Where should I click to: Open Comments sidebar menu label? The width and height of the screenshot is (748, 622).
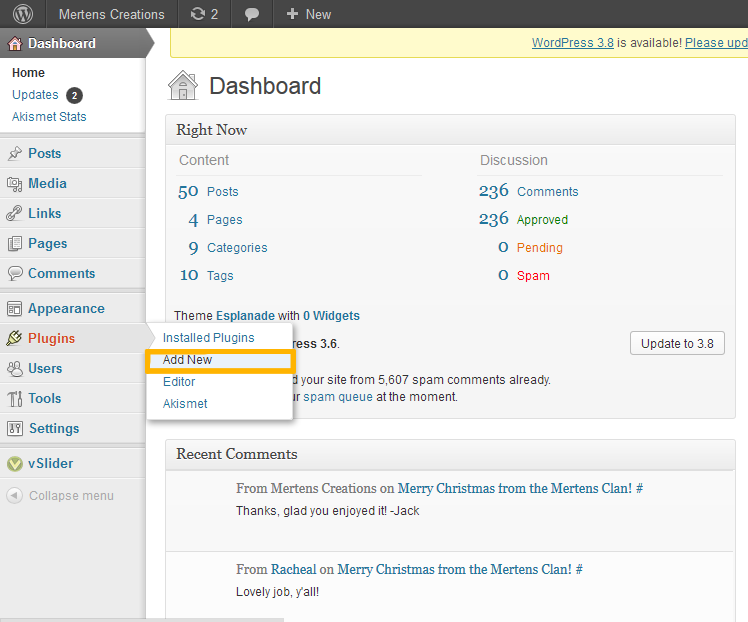[x=62, y=273]
